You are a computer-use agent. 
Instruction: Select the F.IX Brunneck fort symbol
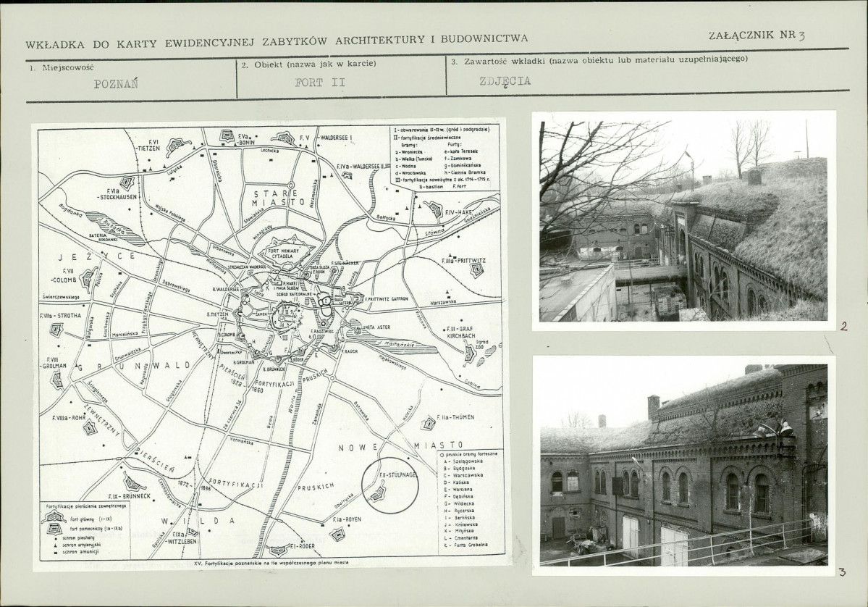pos(133,482)
